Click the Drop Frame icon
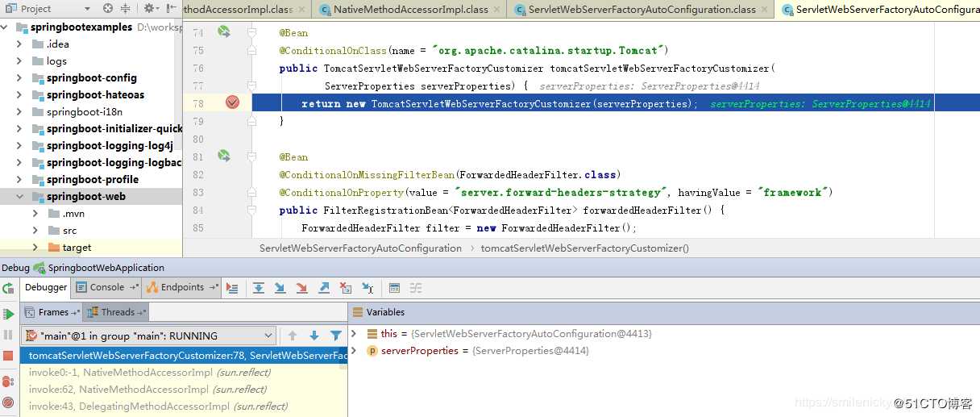 tap(346, 287)
